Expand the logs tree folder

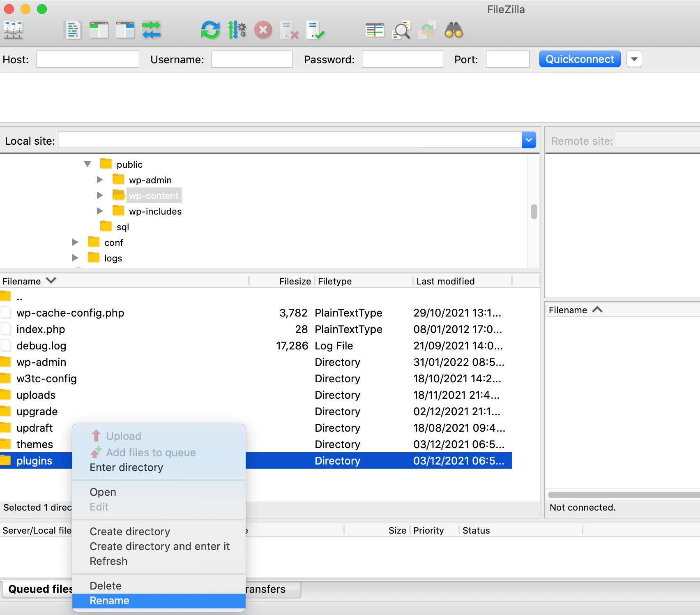[x=75, y=258]
